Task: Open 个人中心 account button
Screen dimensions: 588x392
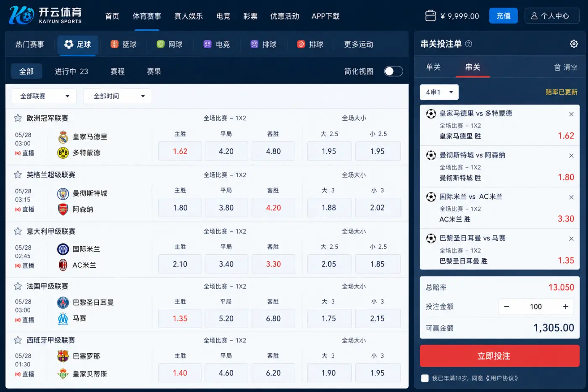Action: coord(552,16)
